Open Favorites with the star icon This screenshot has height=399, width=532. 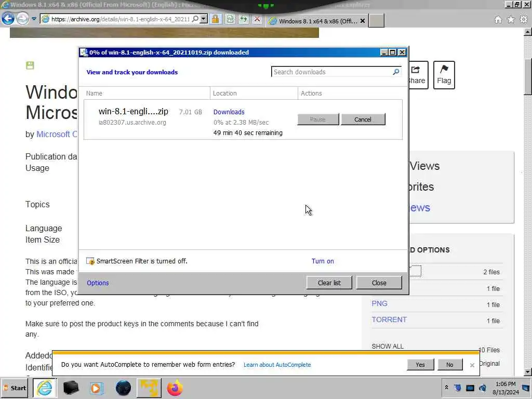point(511,20)
